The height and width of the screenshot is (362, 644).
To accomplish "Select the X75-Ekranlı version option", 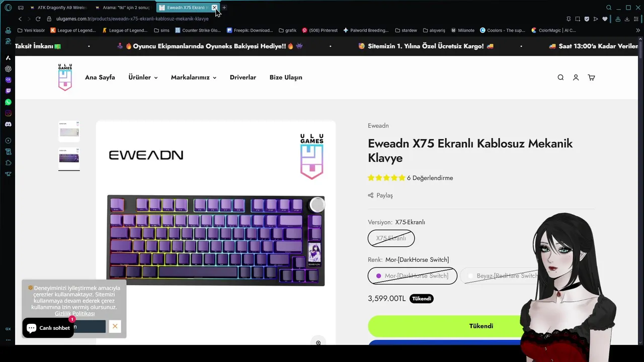I will click(391, 238).
